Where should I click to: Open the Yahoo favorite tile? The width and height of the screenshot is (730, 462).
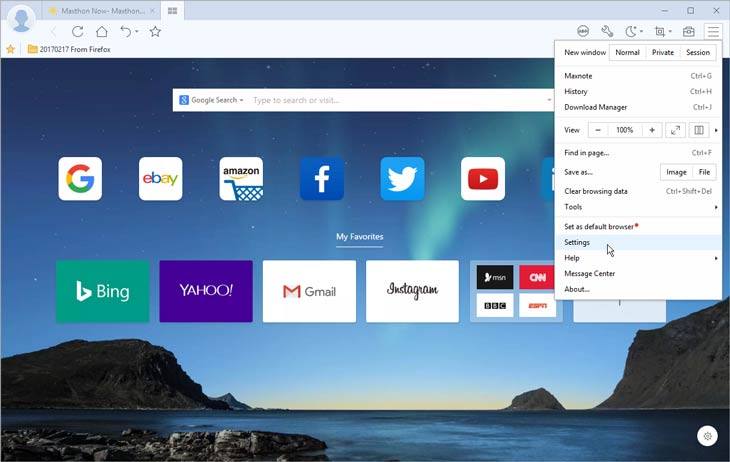pos(206,291)
